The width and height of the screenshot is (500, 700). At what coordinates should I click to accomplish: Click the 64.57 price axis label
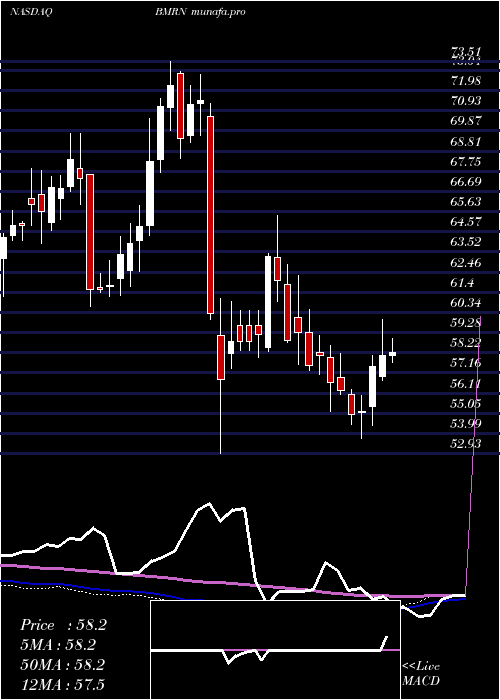(x=467, y=222)
